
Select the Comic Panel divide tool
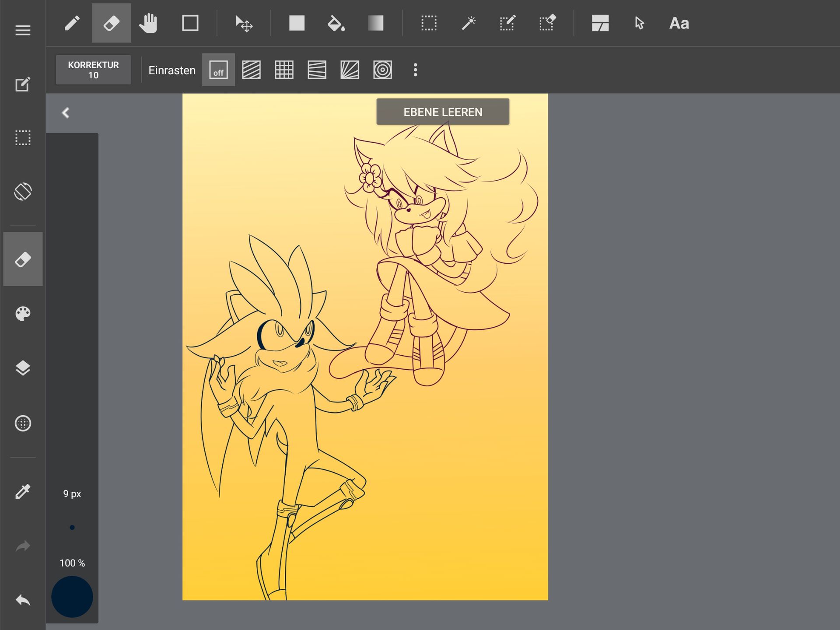tap(600, 23)
